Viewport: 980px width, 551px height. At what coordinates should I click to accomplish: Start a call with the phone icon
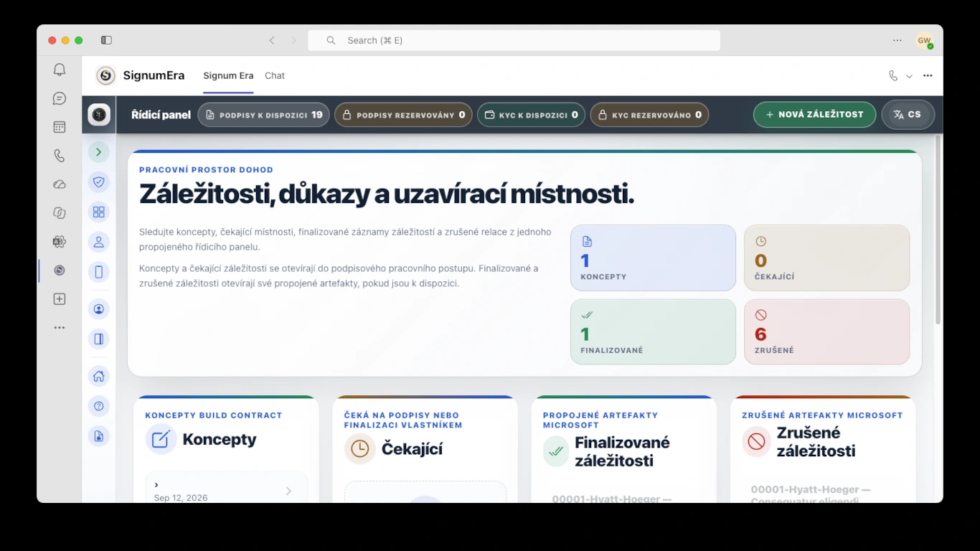(x=893, y=75)
